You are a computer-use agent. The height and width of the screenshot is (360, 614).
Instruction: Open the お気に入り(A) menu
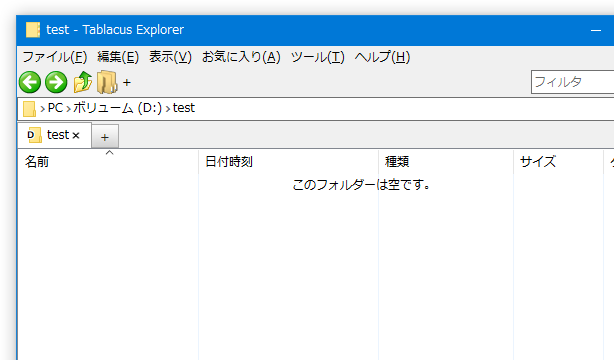(241, 57)
